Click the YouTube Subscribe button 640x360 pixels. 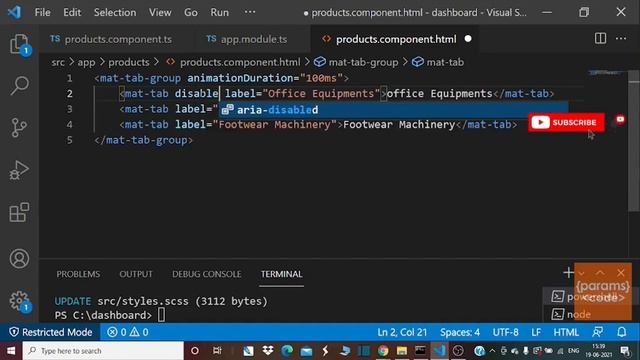[566, 122]
